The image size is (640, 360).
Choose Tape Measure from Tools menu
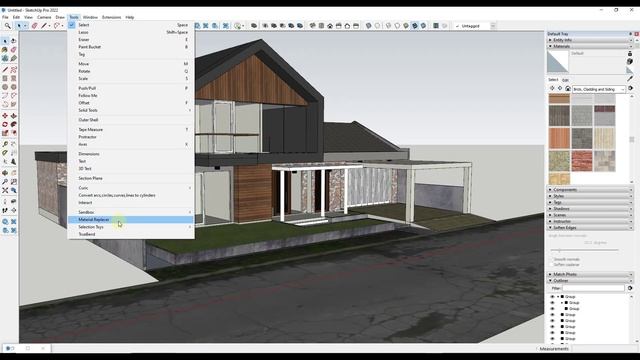pos(131,130)
